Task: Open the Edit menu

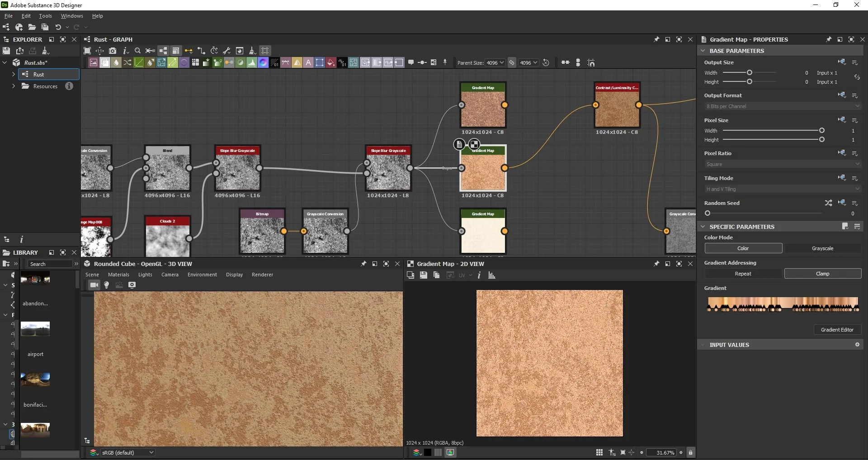Action: 26,16
